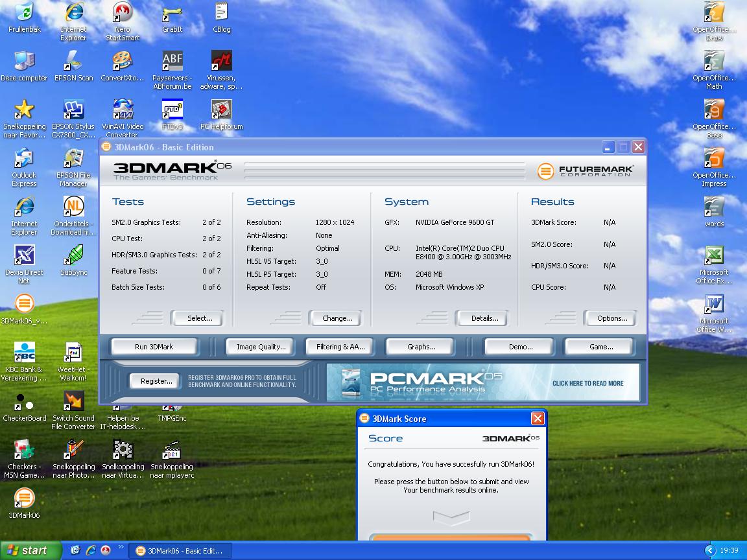Open Checkers MSN Games shortcut
The width and height of the screenshot is (747, 560).
tap(24, 458)
